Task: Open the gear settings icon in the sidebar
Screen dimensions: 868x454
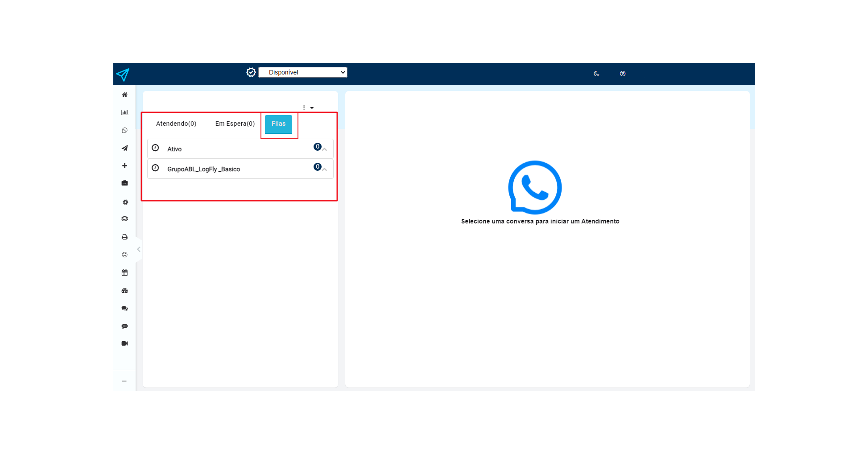Action: click(125, 202)
